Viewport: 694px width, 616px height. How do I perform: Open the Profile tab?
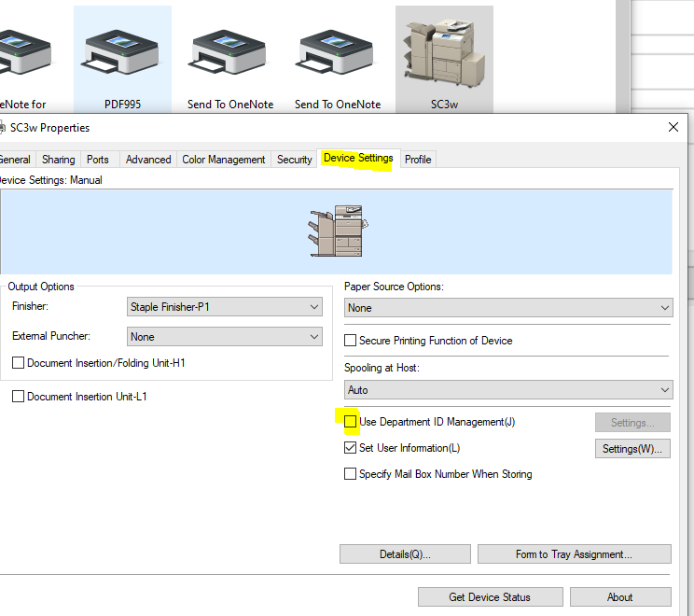tap(418, 160)
